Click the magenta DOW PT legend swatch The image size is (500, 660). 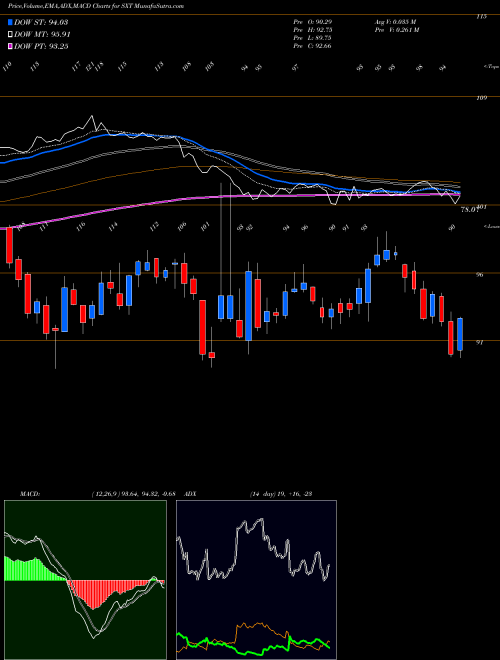point(10,46)
